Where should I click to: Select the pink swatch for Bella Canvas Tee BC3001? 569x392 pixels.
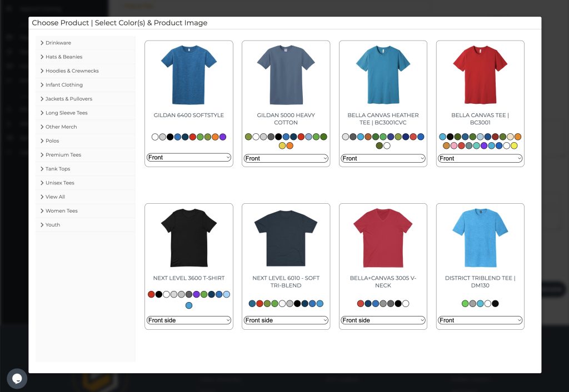point(454,145)
